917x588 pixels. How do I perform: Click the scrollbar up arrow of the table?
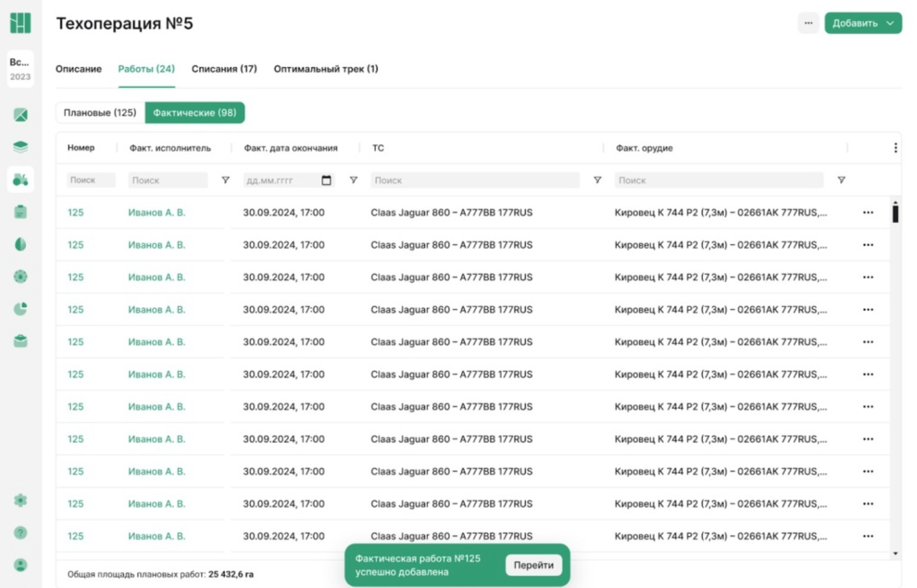pos(896,202)
